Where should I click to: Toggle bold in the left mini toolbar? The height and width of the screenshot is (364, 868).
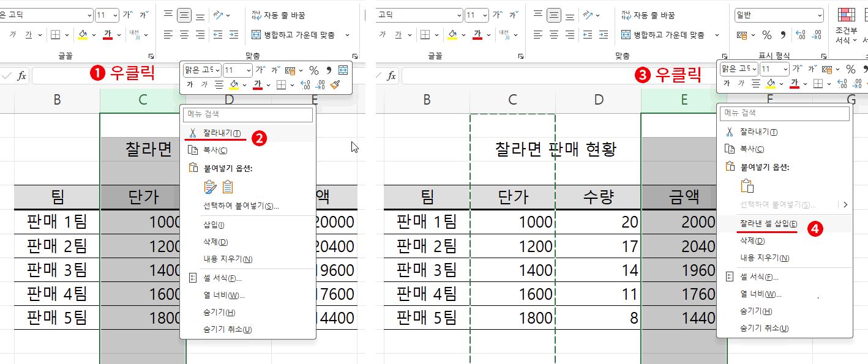click(190, 84)
